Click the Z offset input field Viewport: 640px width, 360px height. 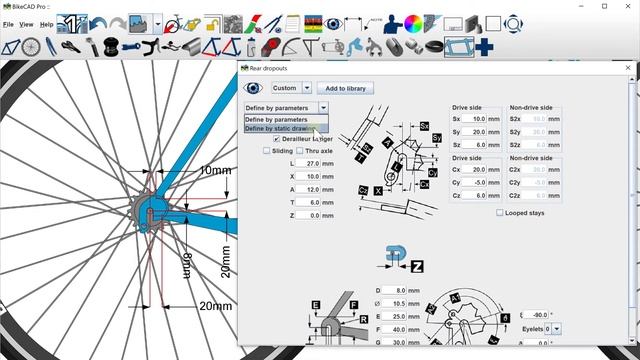tap(308, 216)
